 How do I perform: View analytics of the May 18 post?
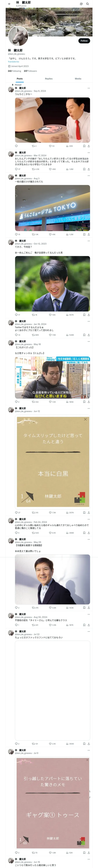70,402
